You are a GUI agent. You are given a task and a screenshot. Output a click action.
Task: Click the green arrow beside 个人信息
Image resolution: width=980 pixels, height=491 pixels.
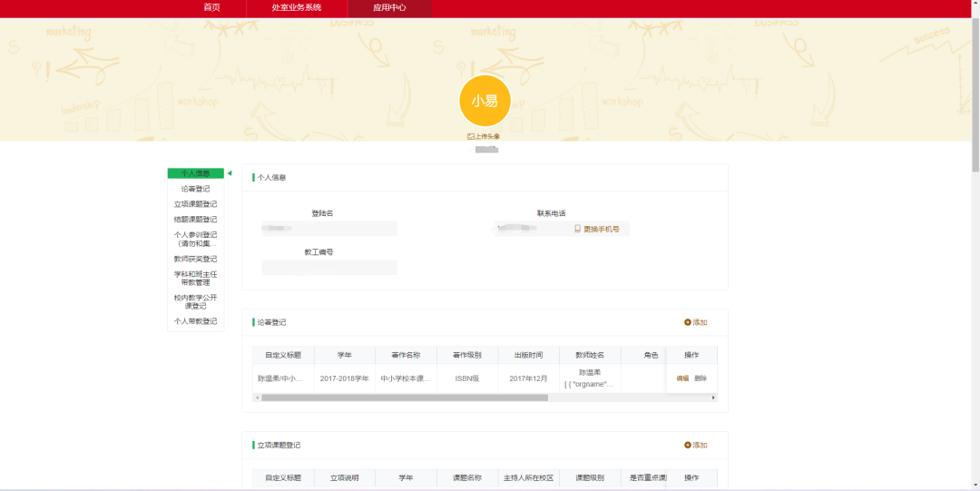(230, 173)
